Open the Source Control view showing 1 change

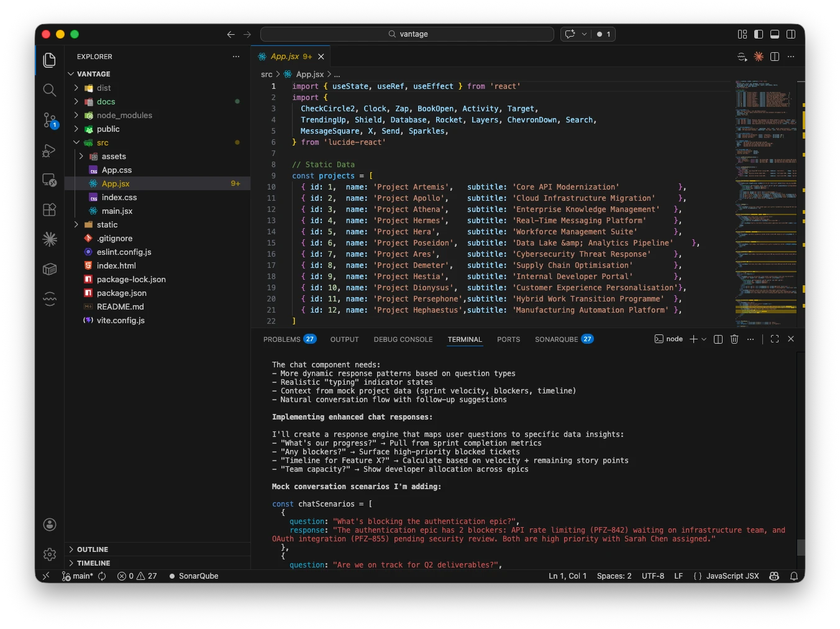pyautogui.click(x=50, y=121)
